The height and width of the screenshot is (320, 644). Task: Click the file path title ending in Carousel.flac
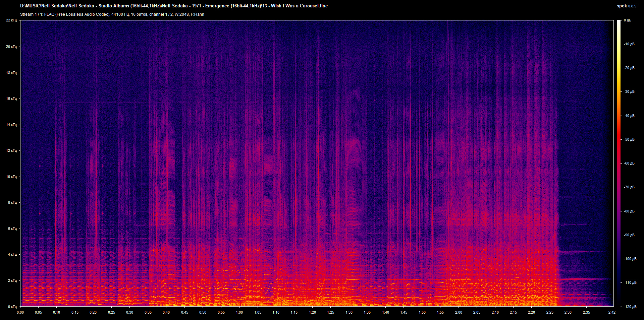coord(174,6)
